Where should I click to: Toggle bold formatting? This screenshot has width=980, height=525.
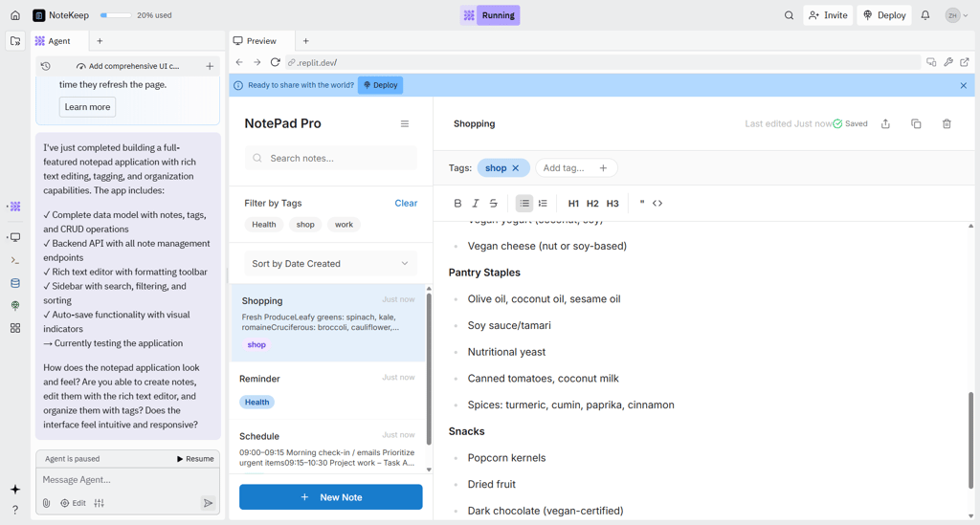coord(457,204)
